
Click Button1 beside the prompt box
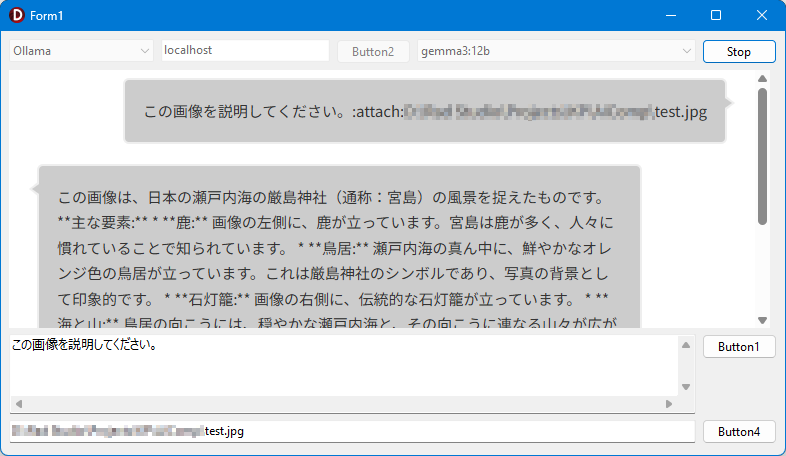click(739, 347)
